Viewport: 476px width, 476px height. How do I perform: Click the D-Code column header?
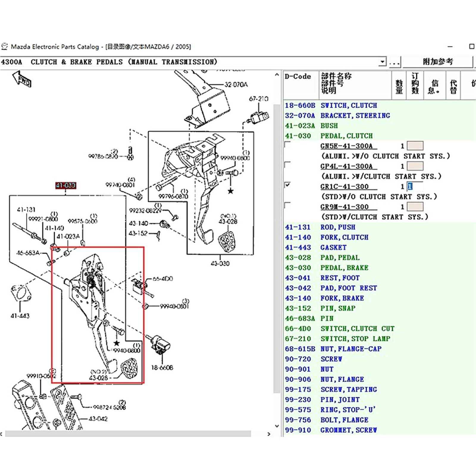(x=301, y=85)
